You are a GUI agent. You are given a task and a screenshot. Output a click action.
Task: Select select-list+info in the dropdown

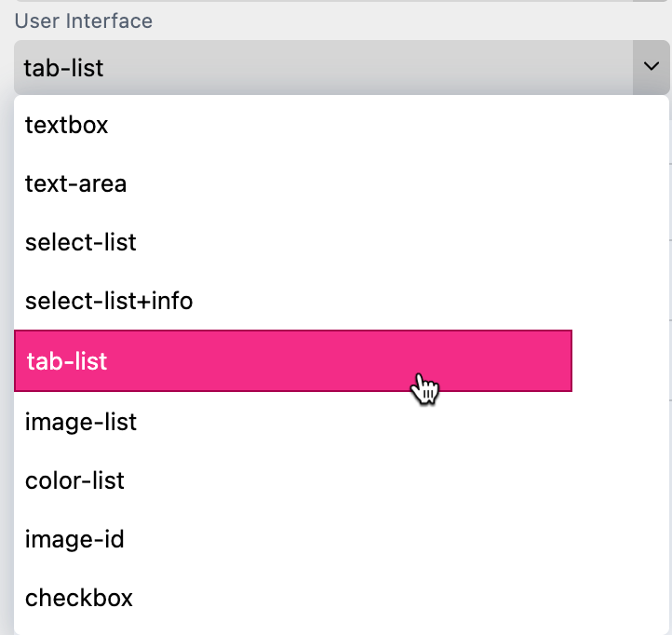pos(109,301)
